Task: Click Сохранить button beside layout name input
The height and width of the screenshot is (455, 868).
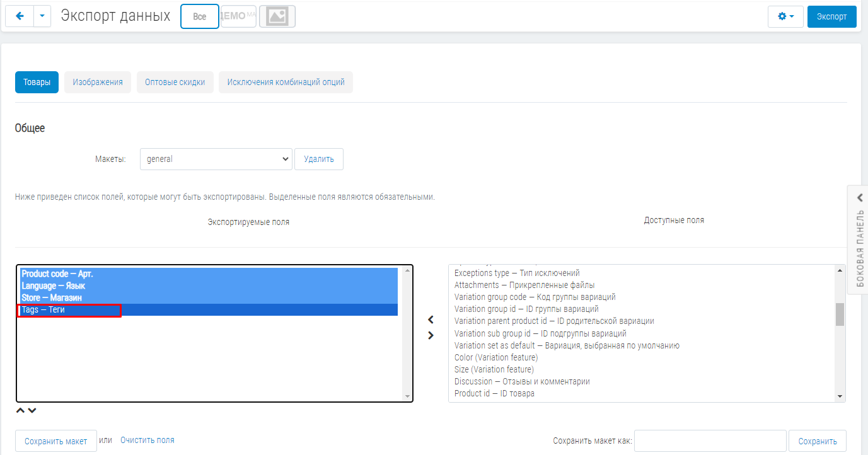Action: pyautogui.click(x=818, y=441)
